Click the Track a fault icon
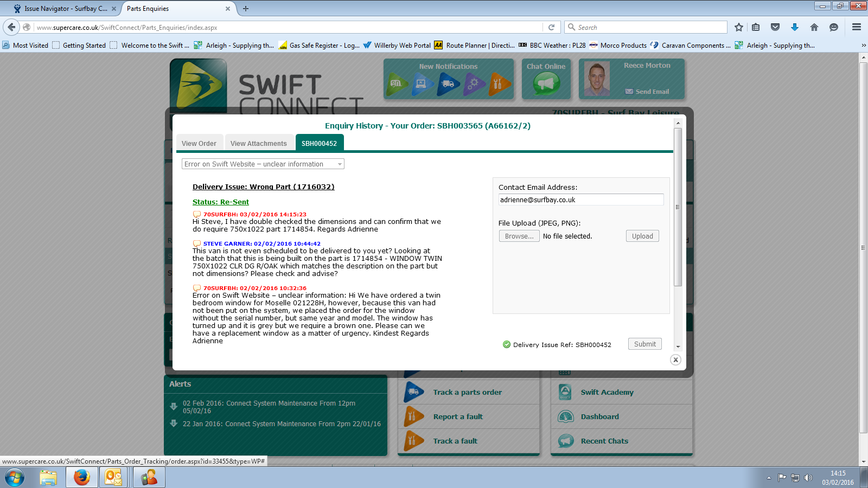The width and height of the screenshot is (868, 488). pos(413,441)
